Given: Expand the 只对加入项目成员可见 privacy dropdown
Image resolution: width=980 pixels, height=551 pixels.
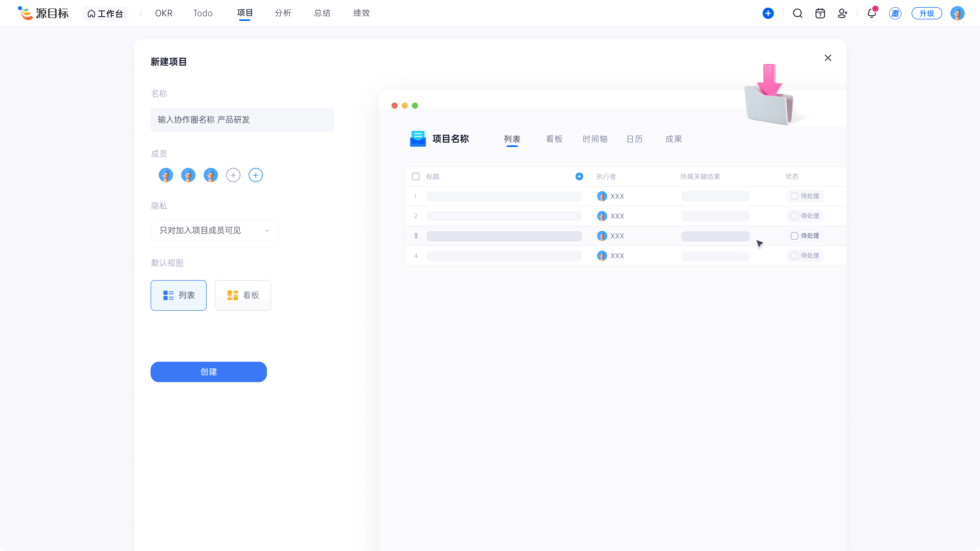Looking at the screenshot, I should tap(214, 230).
